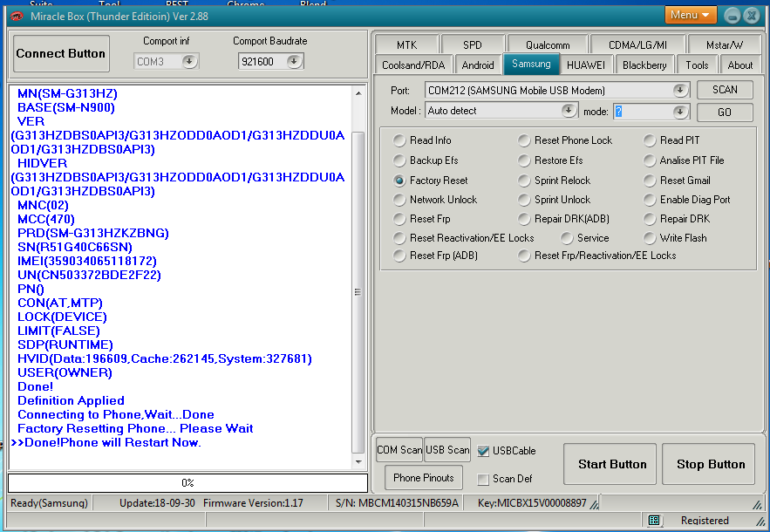The height and width of the screenshot is (532, 770).
Task: Expand the Port COM212 dropdown
Action: 680,90
